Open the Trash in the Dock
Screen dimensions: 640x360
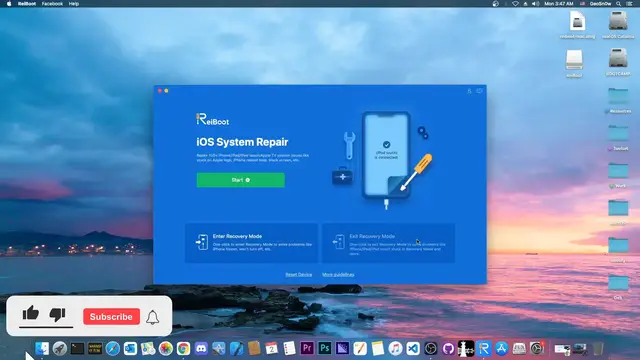pyautogui.click(x=598, y=349)
